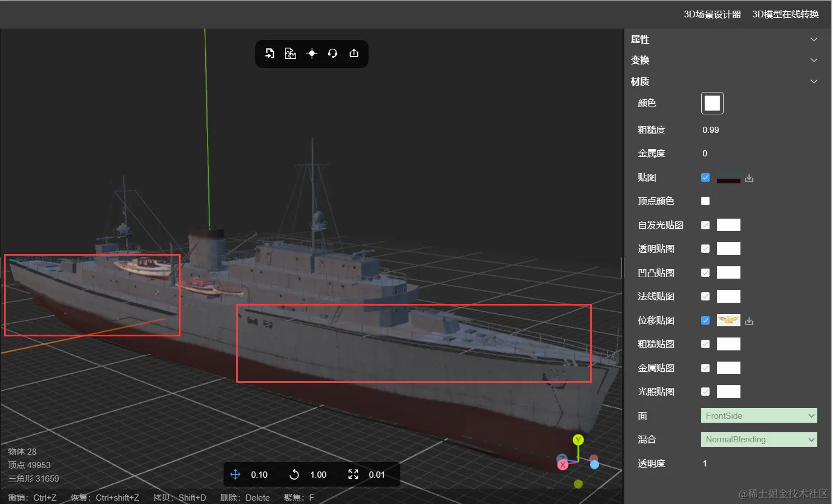Click the 删除 Delete shortcut hint
Image resolution: width=833 pixels, height=504 pixels.
[x=245, y=498]
